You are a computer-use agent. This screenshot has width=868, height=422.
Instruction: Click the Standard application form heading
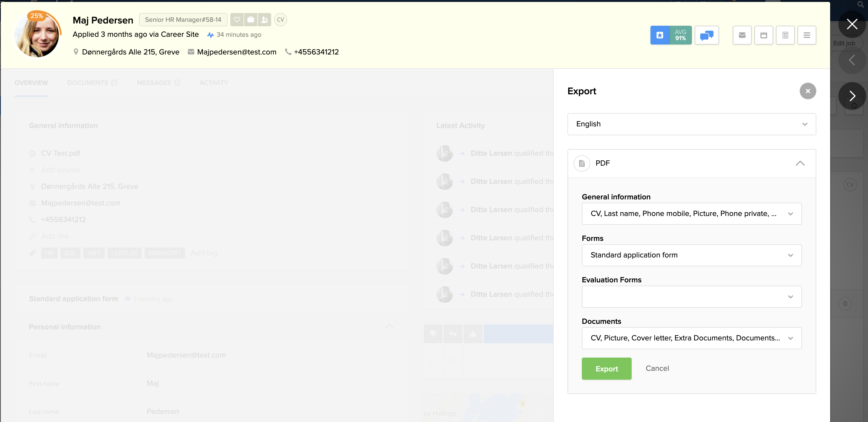[x=74, y=299]
